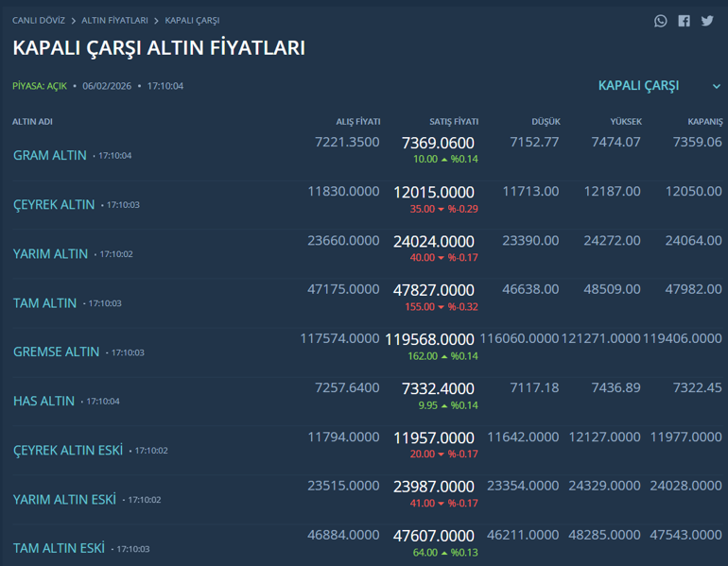View Yarım Altın Eski details
This screenshot has height=566, width=728.
(64, 499)
